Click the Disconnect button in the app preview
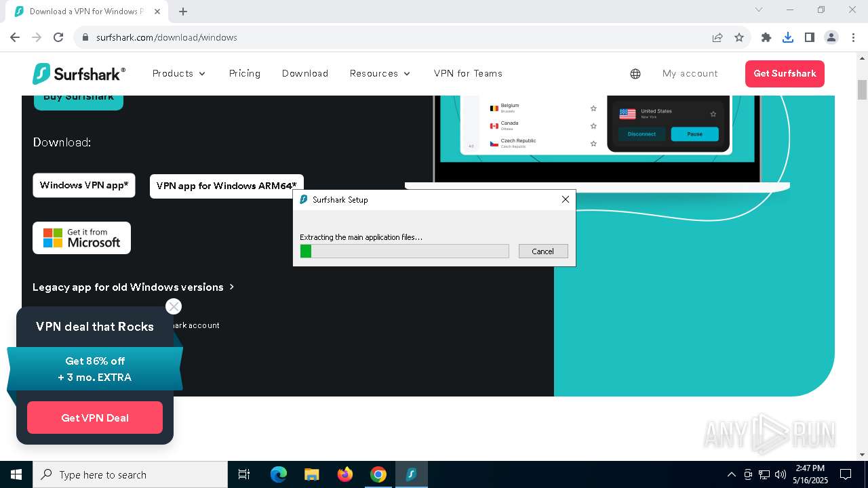Image resolution: width=868 pixels, height=488 pixels. coord(642,134)
